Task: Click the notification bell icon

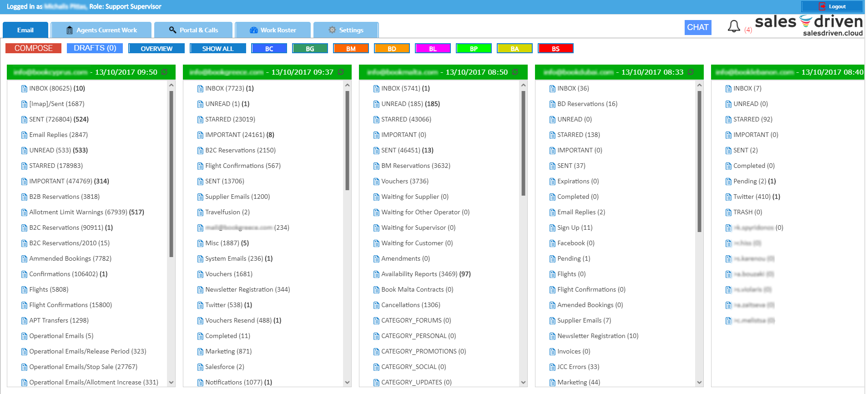Action: [733, 26]
